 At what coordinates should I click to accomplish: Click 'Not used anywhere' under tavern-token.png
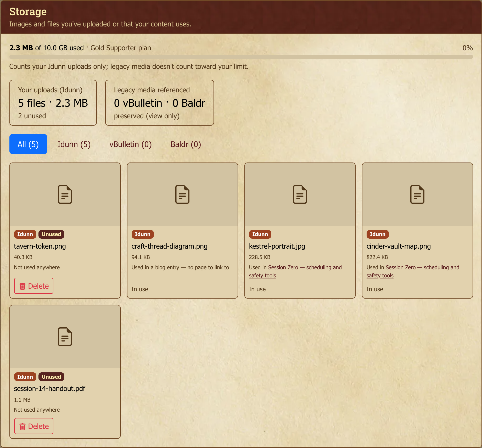[37, 267]
